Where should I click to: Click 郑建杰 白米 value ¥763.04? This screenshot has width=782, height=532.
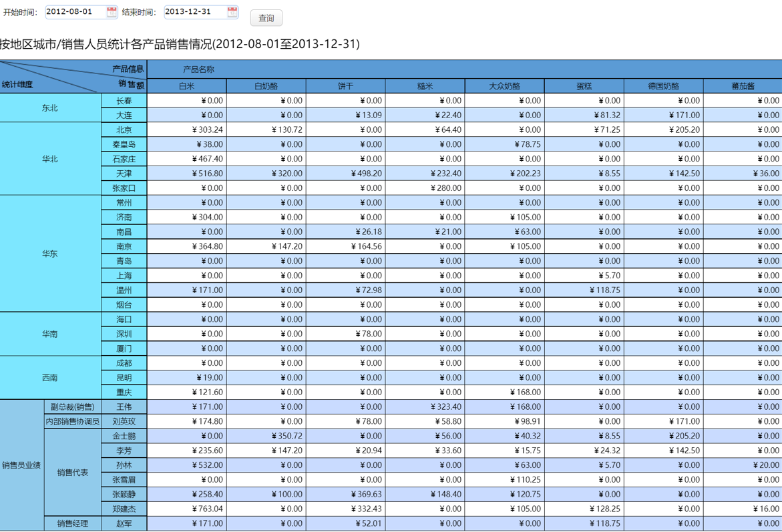pos(187,509)
